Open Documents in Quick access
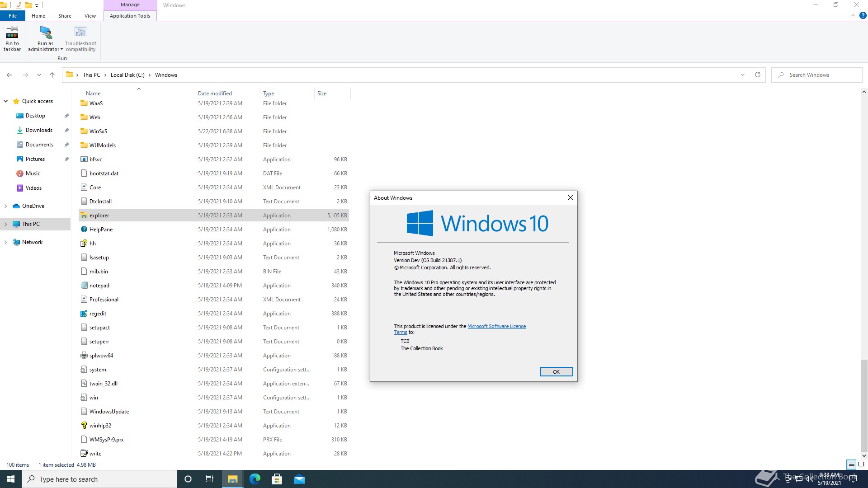Image resolution: width=868 pixels, height=488 pixels. pyautogui.click(x=39, y=145)
